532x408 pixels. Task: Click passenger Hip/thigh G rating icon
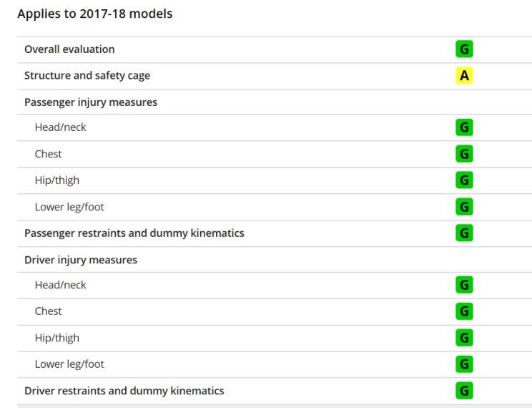464,180
